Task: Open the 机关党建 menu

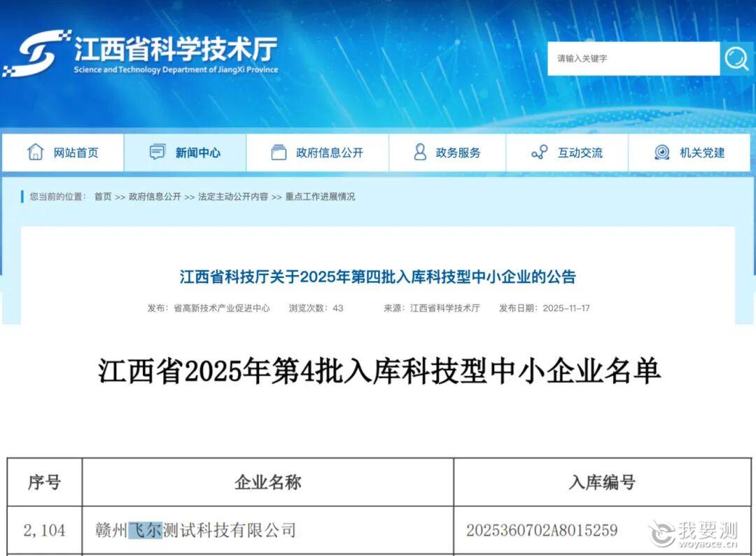Action: [689, 153]
